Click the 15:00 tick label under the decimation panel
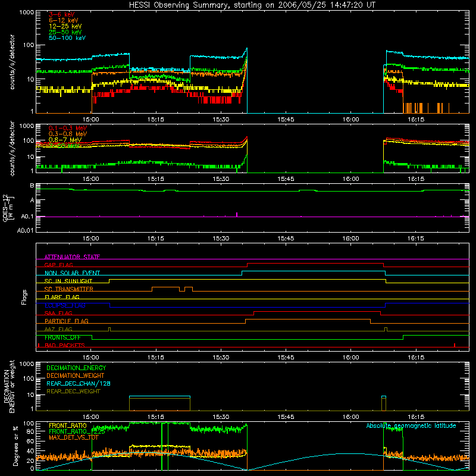Screen dimensions: 476x476 (x=91, y=417)
